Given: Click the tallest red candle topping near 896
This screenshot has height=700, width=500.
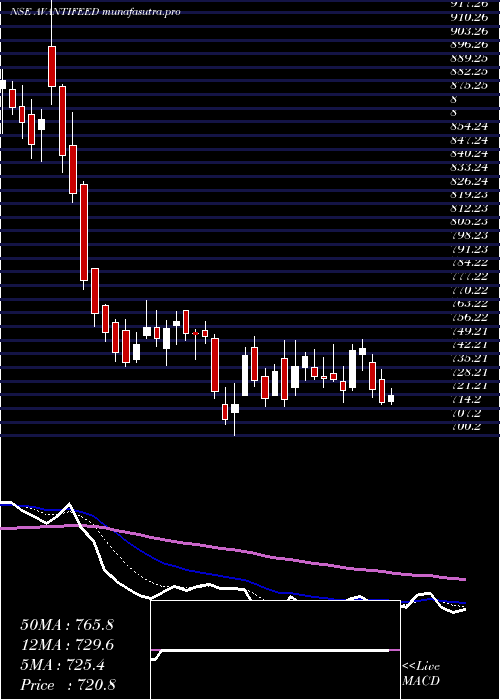Looking at the screenshot, I should pos(52,66).
